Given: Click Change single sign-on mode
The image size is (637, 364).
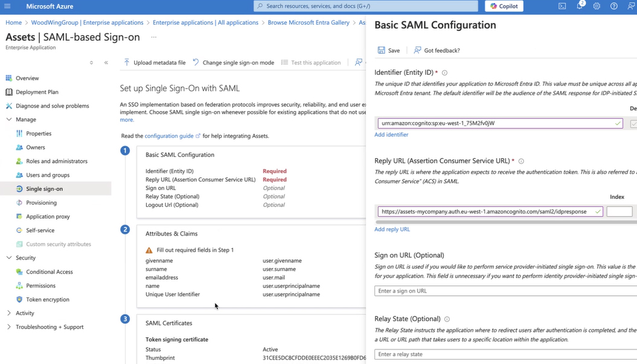Looking at the screenshot, I should pos(233,63).
